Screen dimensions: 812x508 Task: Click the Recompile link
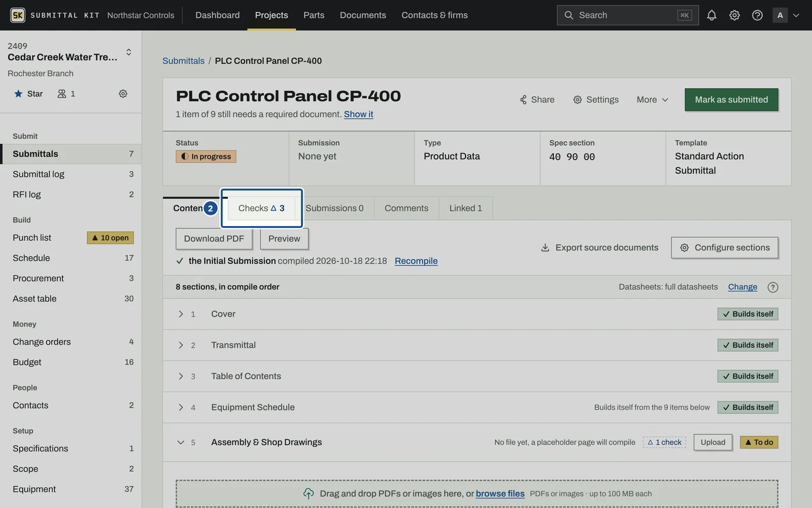click(x=416, y=261)
